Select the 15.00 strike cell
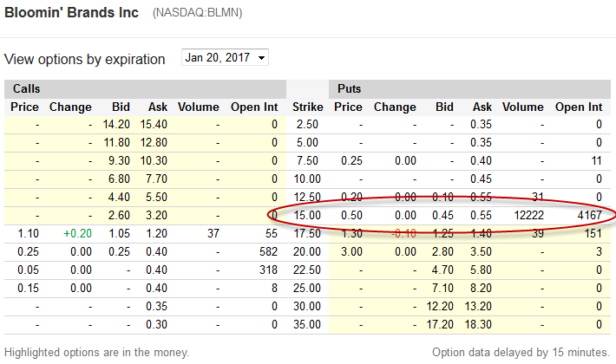The image size is (616, 364). (307, 215)
